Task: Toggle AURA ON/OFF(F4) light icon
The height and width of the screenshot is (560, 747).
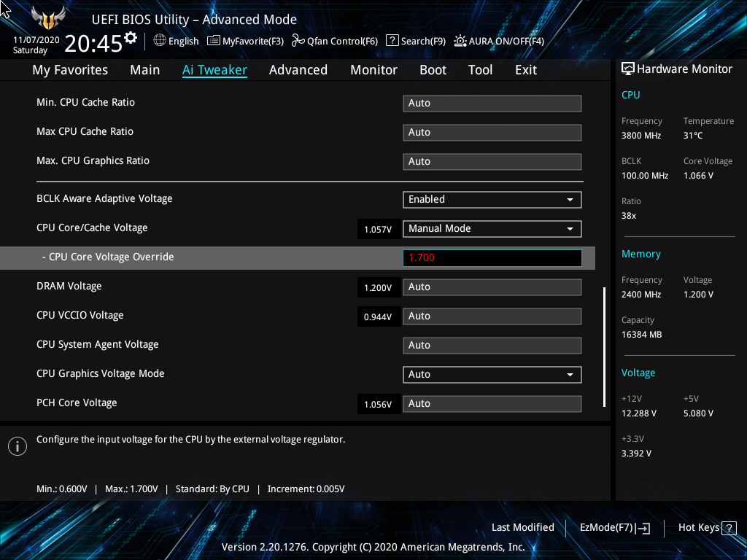Action: [x=460, y=41]
